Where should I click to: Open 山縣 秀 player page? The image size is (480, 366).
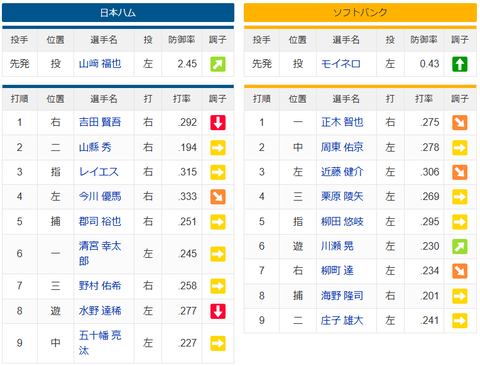95,147
